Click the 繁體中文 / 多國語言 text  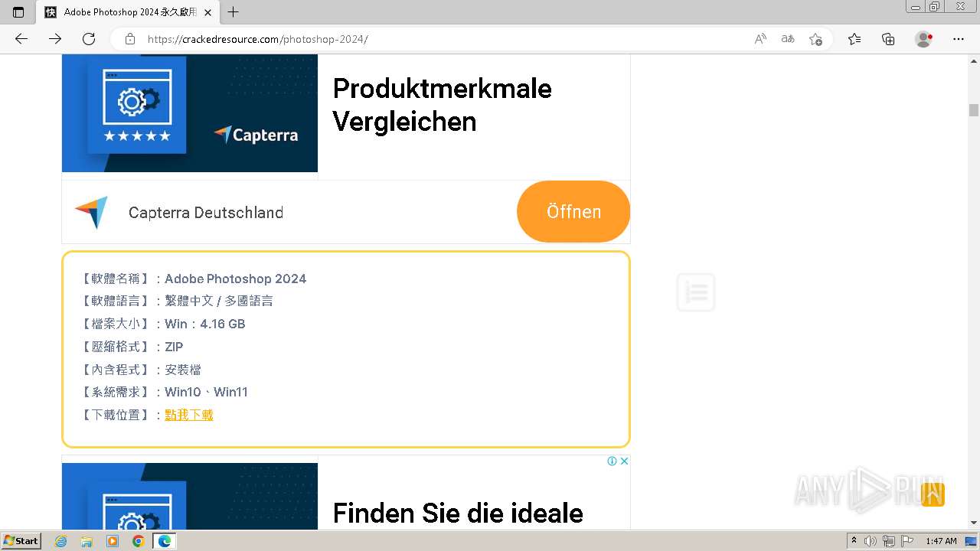click(219, 301)
